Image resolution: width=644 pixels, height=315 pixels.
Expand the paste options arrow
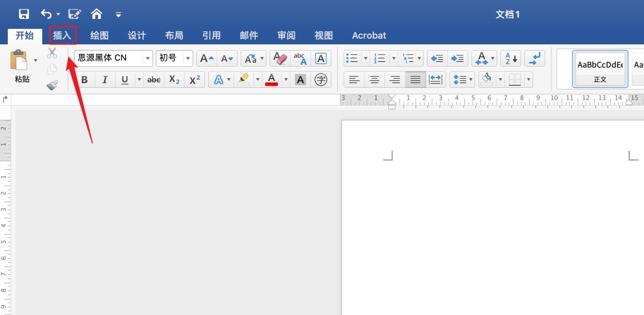click(35, 60)
